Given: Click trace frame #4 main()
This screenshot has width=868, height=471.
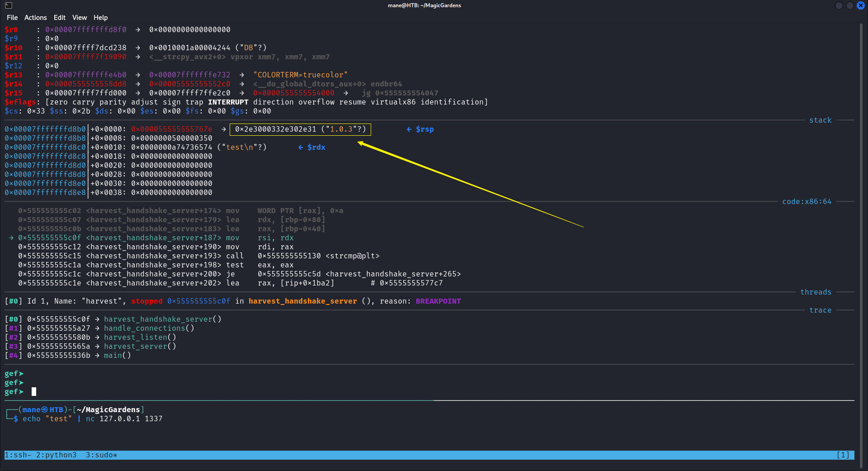Looking at the screenshot, I should (68, 355).
